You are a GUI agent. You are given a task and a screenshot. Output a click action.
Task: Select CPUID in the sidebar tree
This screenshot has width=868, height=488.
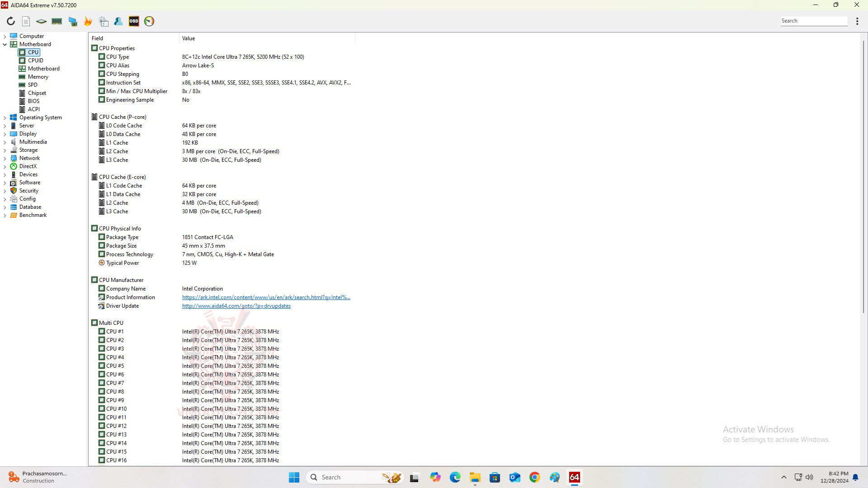(x=35, y=61)
